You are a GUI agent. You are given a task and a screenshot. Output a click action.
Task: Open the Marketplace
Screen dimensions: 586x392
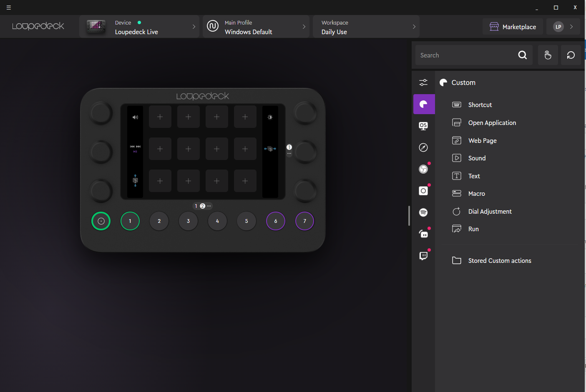[x=513, y=27]
